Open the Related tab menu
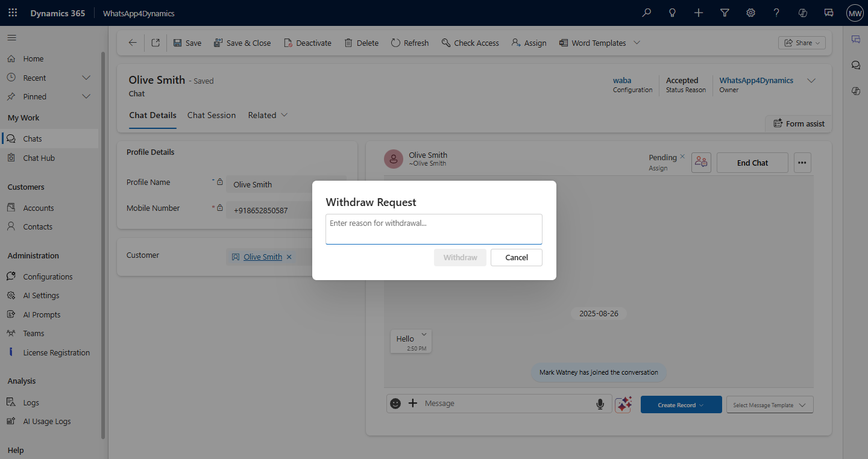Image resolution: width=868 pixels, height=459 pixels. point(268,115)
